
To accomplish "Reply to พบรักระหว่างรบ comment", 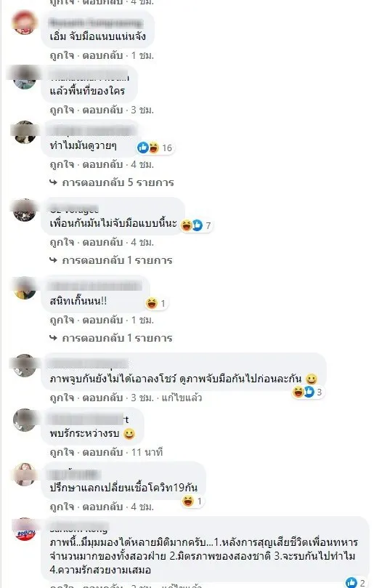I will (102, 452).
